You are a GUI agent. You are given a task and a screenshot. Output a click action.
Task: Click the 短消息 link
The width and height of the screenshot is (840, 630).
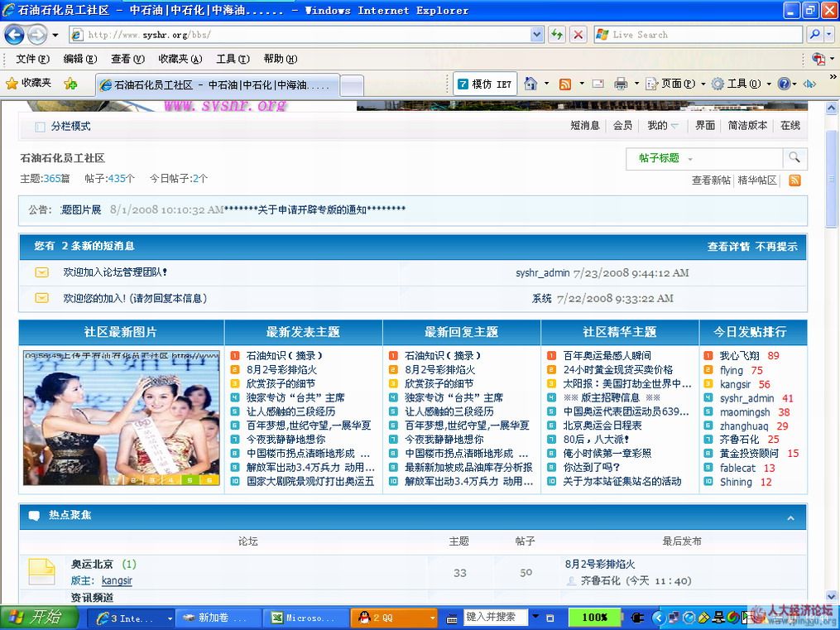pos(584,125)
